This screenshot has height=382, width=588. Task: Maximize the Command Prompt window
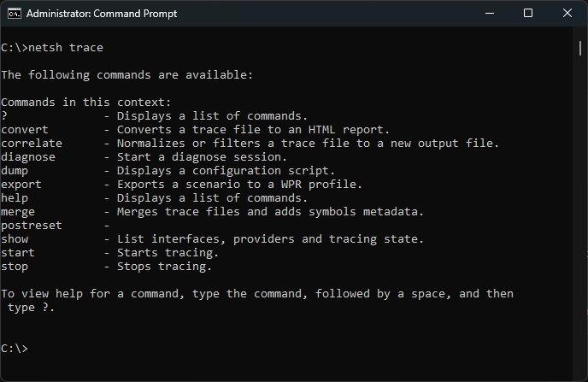[528, 14]
